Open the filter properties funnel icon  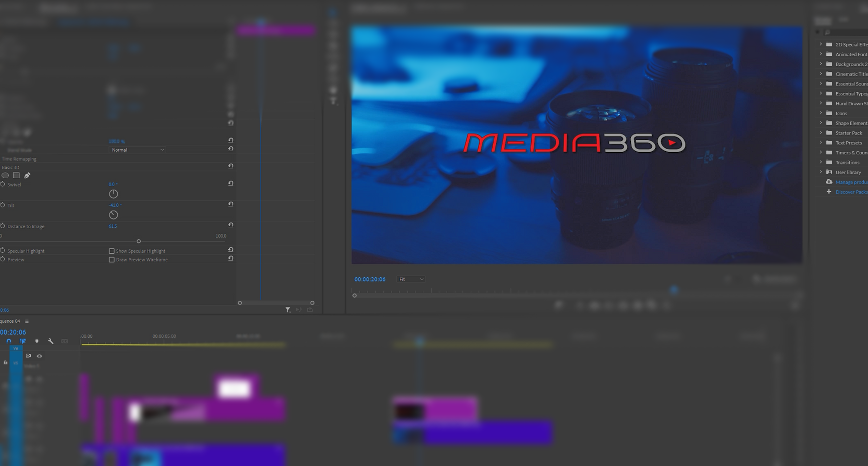(288, 310)
